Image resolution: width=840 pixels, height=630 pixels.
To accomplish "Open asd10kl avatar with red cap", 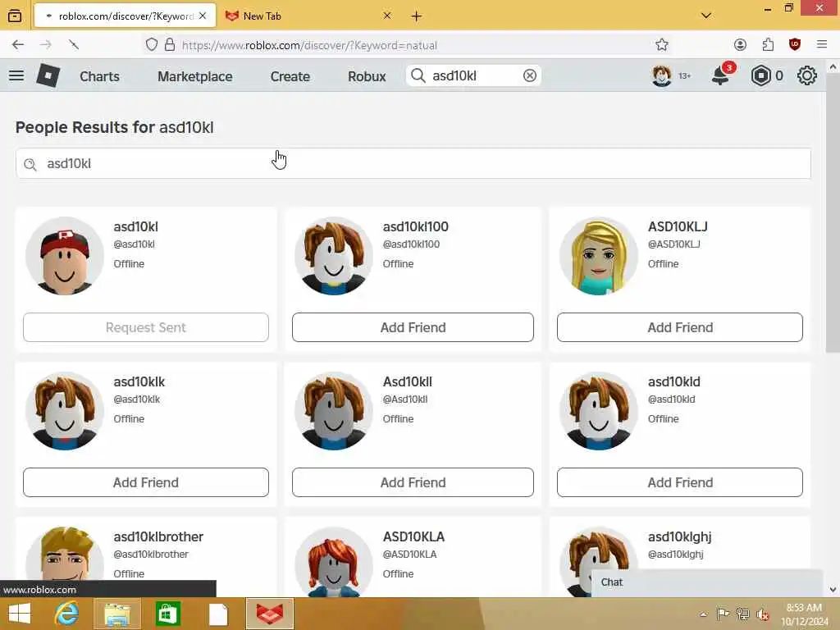I will 65,256.
